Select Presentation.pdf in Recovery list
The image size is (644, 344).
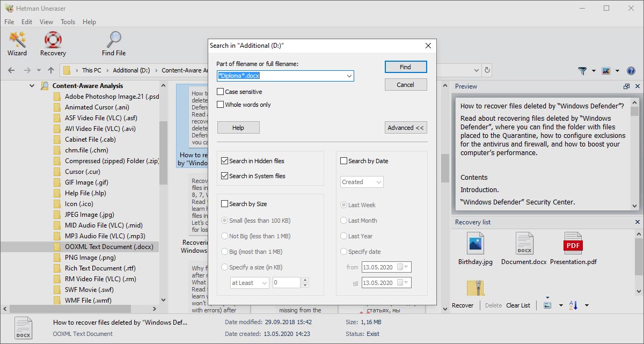(x=573, y=249)
